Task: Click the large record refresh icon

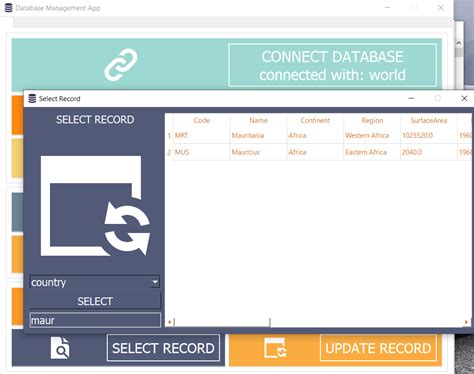Action: click(95, 206)
